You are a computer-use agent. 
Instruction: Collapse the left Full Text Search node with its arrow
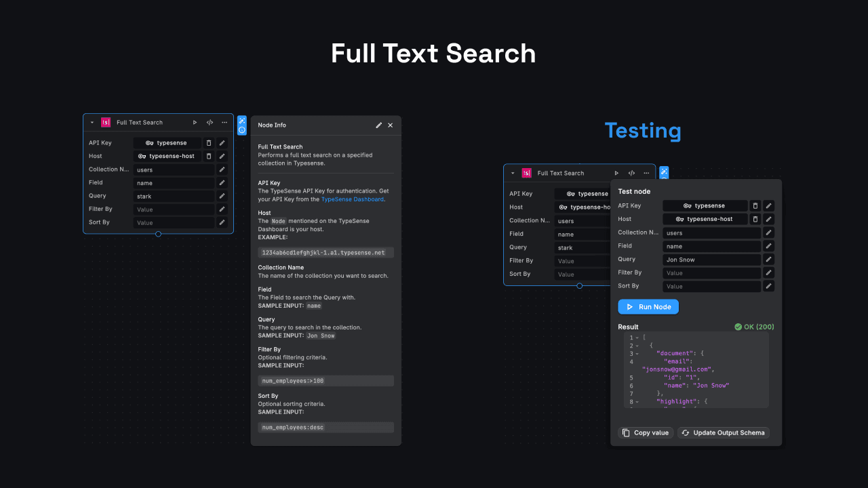92,123
